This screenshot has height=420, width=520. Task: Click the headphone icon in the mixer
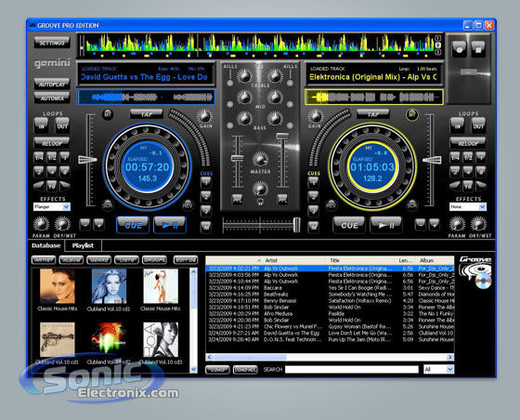coord(260,202)
